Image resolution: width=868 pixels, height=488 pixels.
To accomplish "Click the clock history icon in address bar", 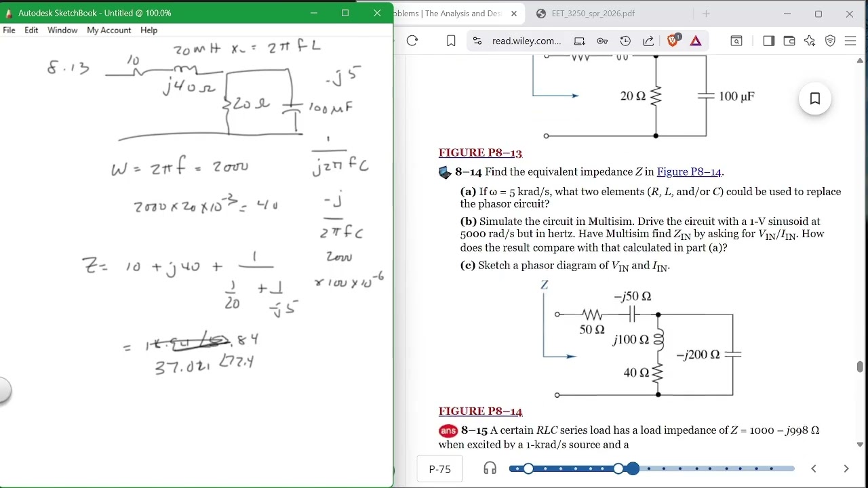I will click(x=625, y=41).
